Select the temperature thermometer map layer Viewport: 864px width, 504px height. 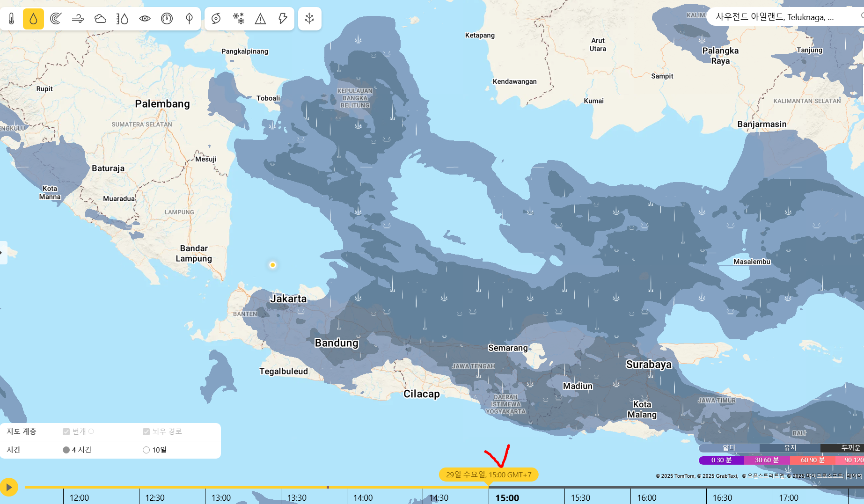12,19
